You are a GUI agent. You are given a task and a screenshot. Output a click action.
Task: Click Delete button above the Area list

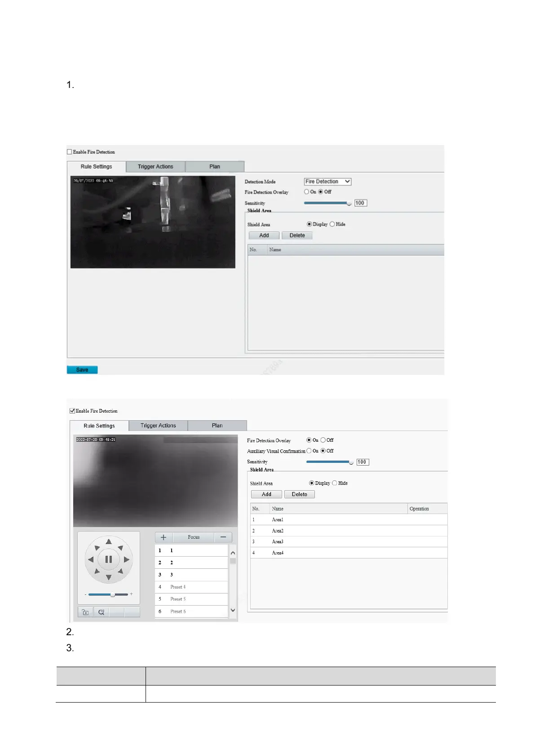click(300, 494)
